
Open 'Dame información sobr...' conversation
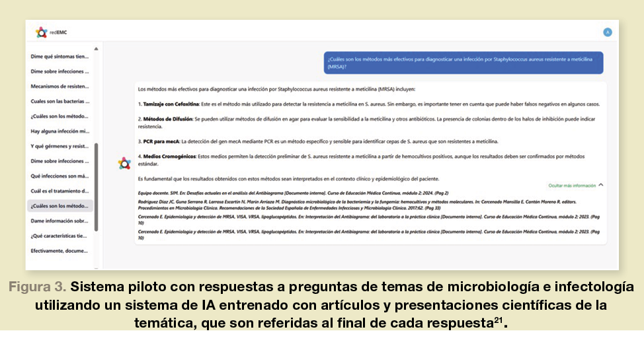click(x=60, y=221)
